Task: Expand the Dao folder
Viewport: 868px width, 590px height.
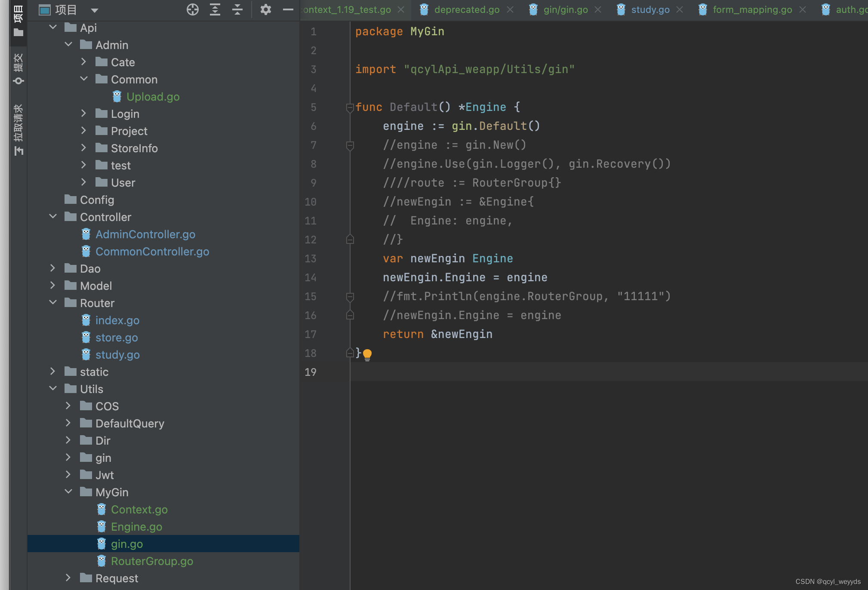Action: pos(52,268)
